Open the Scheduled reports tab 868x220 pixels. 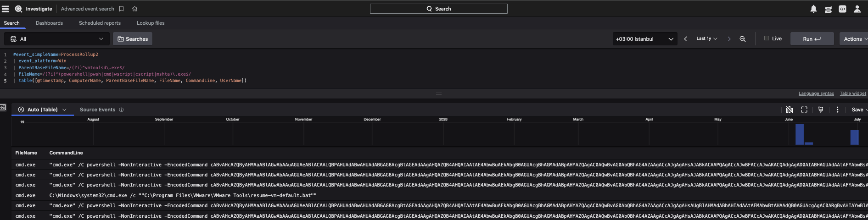pos(100,23)
